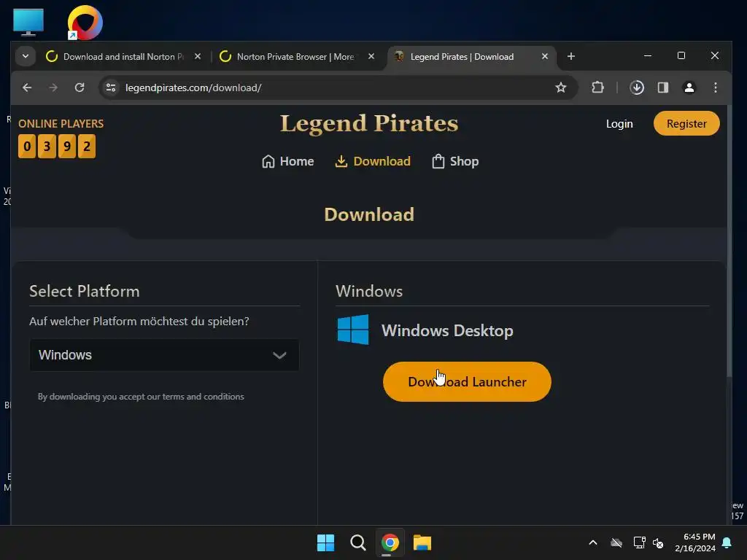Reload the Legend Pirates page

coord(80,87)
